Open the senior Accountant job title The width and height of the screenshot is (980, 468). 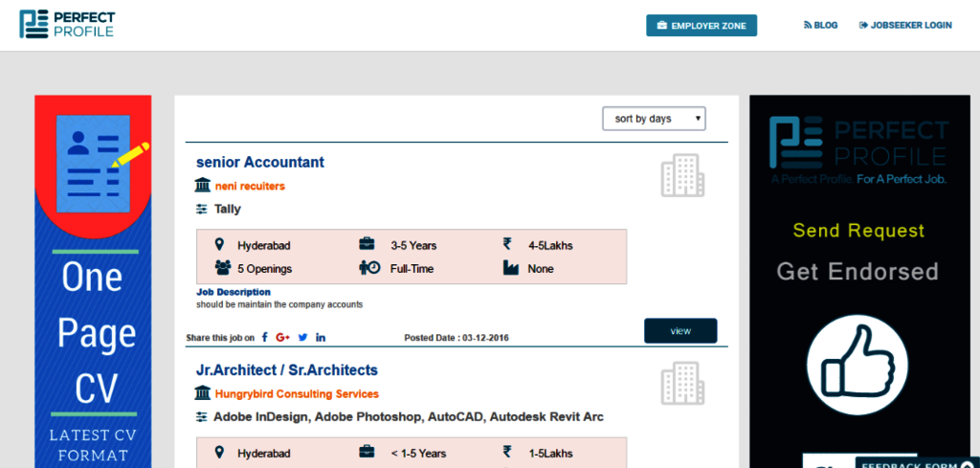coord(260,163)
